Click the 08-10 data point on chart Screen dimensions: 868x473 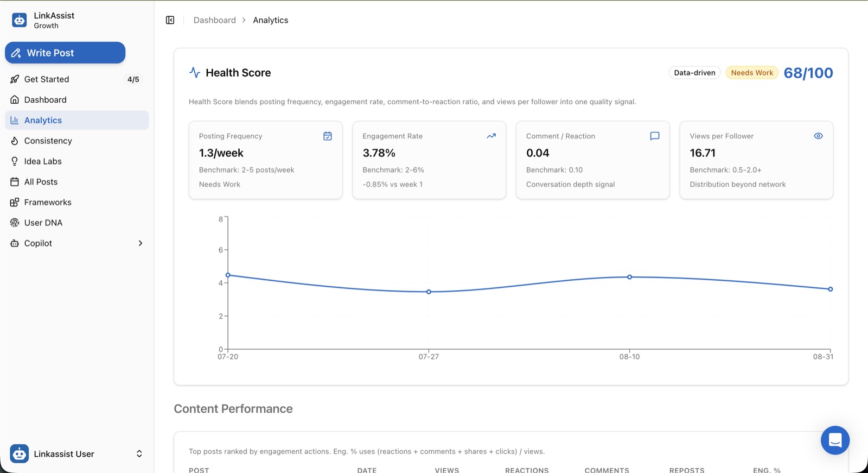pos(629,277)
